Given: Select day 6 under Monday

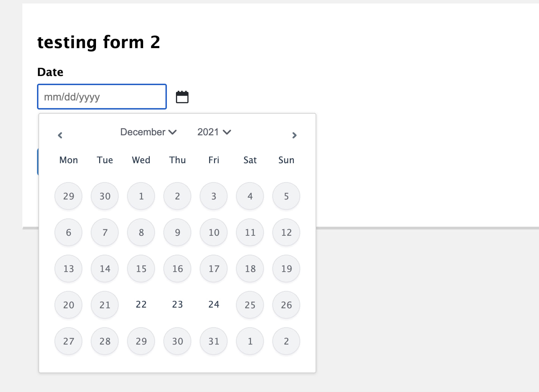Looking at the screenshot, I should (68, 232).
